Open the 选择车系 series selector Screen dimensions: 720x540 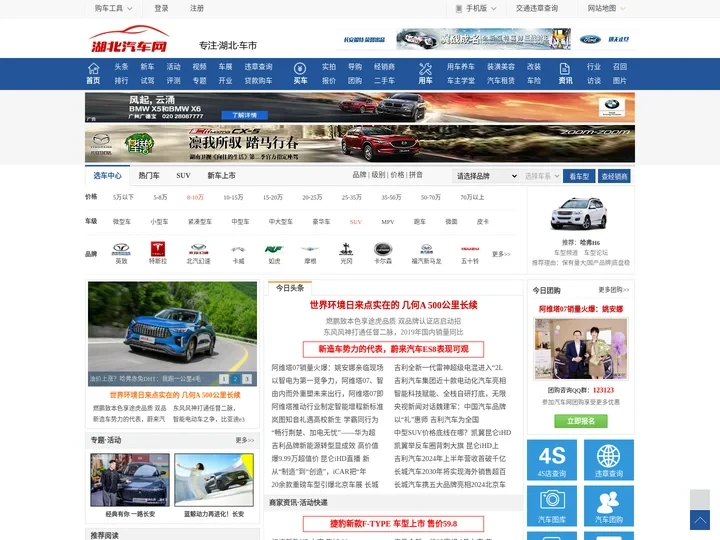[541, 176]
